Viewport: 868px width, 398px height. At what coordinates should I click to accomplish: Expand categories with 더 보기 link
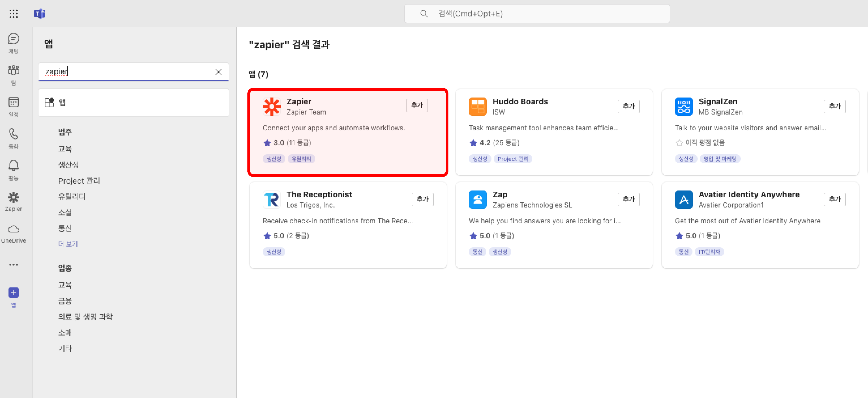(68, 244)
